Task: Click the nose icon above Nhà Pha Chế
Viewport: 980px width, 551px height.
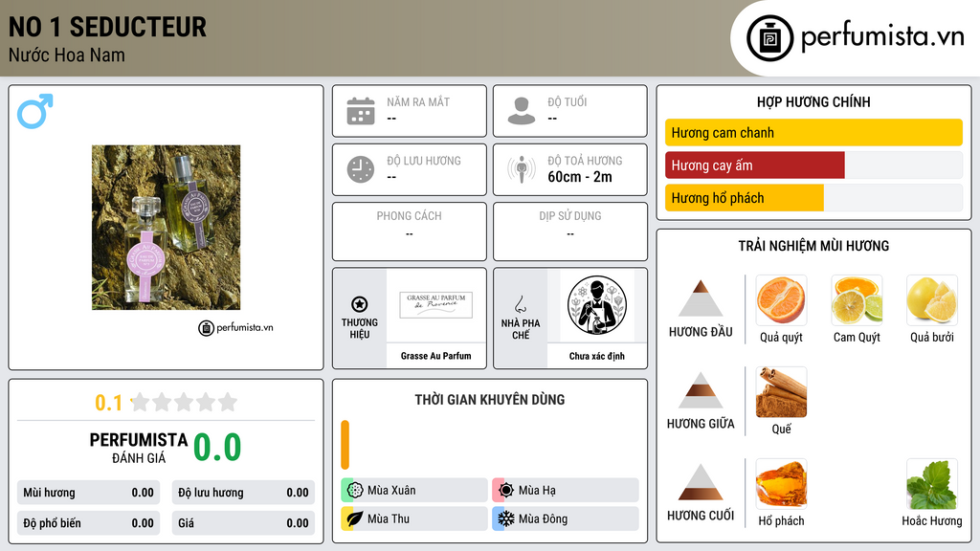Action: pos(520,304)
